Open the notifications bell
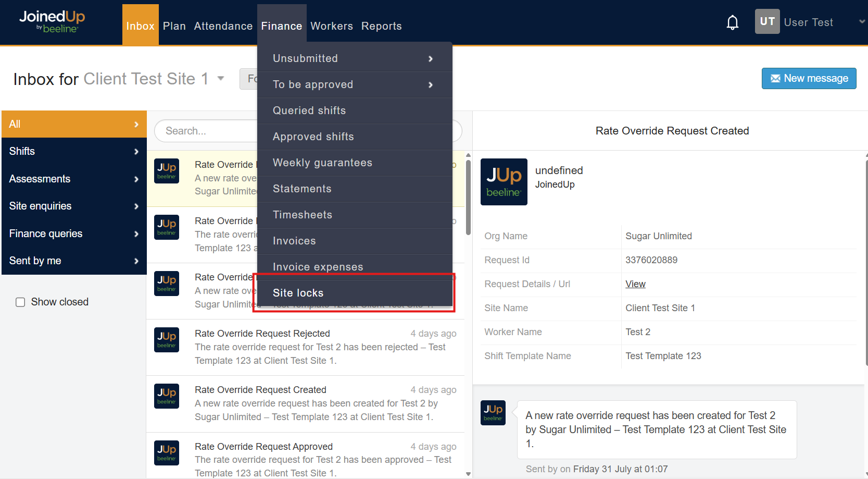Viewport: 868px width, 479px height. [x=733, y=22]
